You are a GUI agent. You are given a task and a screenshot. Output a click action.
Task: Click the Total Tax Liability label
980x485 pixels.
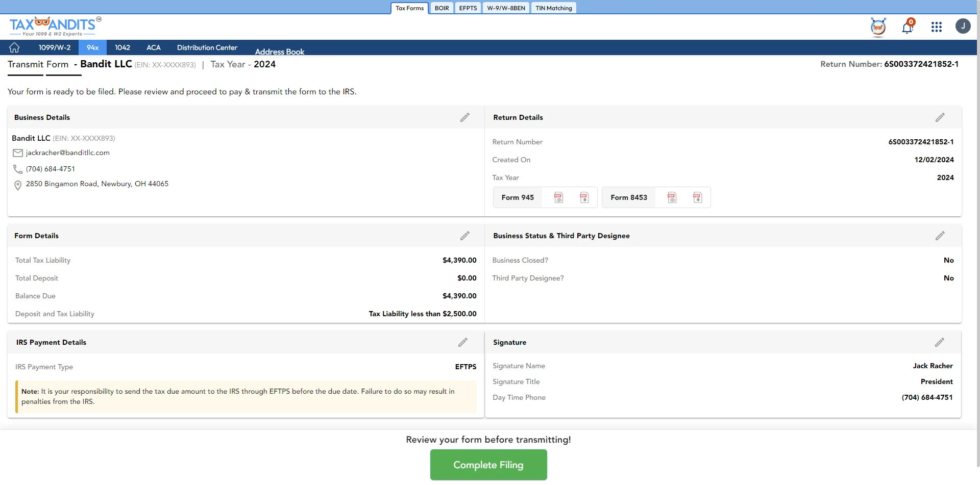pyautogui.click(x=43, y=260)
